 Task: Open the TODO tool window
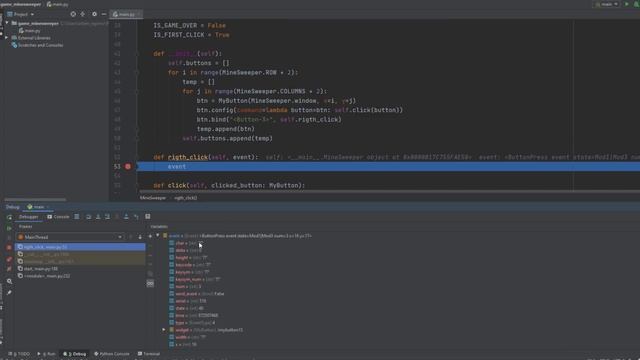(x=20, y=354)
